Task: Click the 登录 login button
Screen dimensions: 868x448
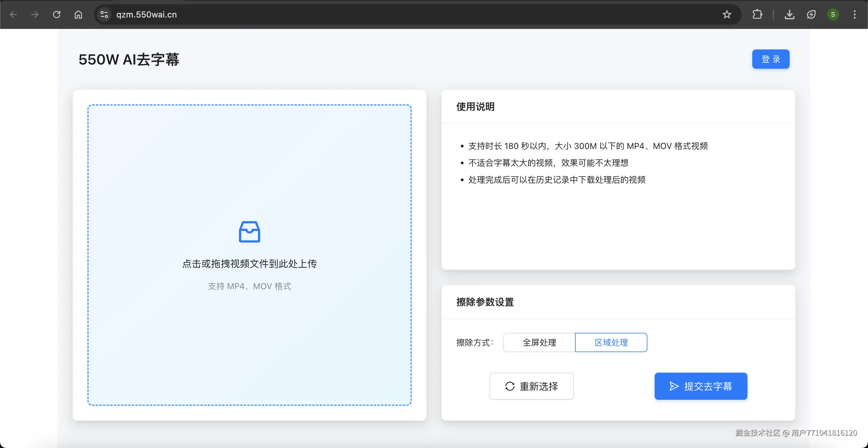Action: point(771,59)
